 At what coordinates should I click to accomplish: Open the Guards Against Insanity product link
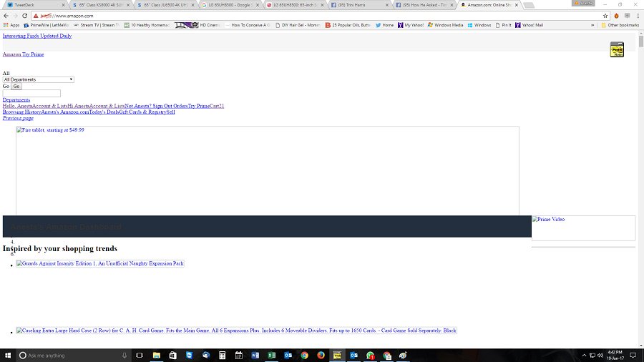(100, 263)
